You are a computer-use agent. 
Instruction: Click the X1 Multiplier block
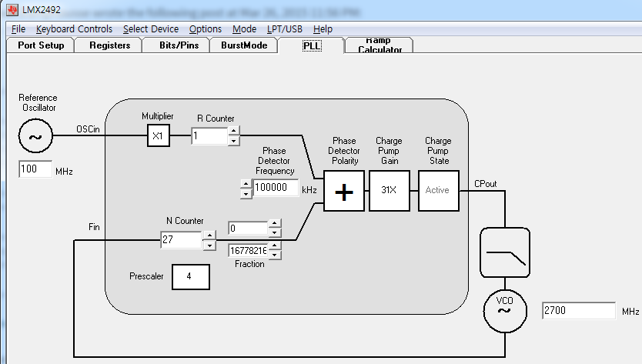click(159, 135)
